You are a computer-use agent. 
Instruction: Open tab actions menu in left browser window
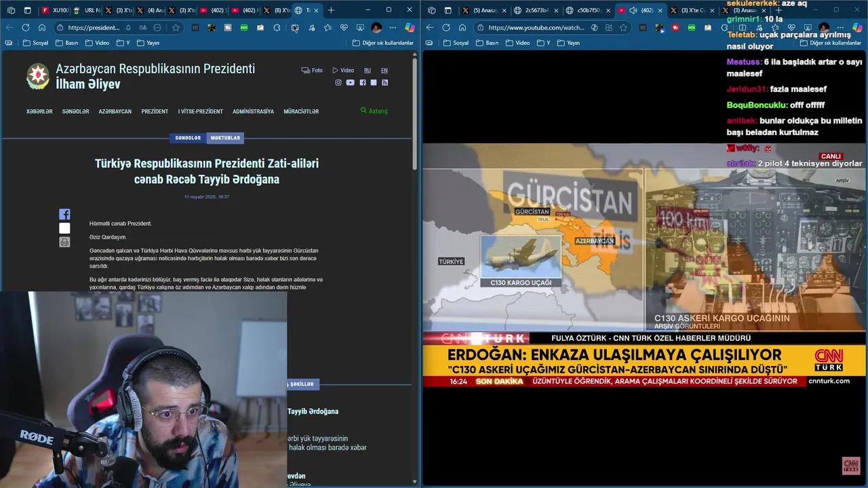tap(27, 10)
